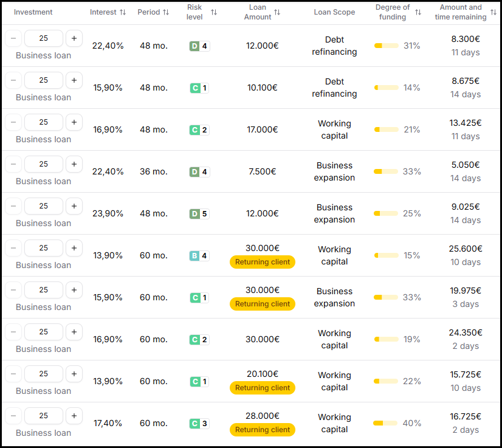Click the Investment column header
502x448 pixels.
(x=33, y=12)
